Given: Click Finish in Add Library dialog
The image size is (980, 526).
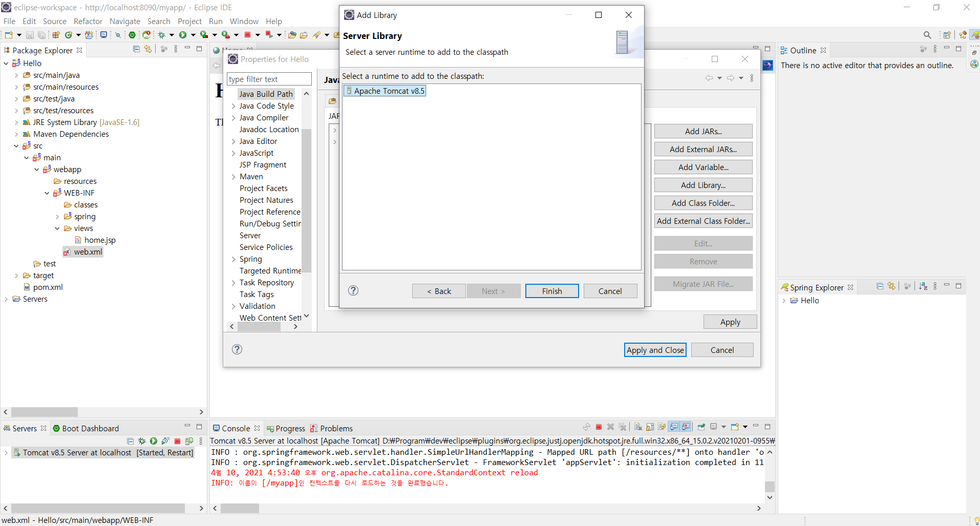Looking at the screenshot, I should (x=552, y=291).
